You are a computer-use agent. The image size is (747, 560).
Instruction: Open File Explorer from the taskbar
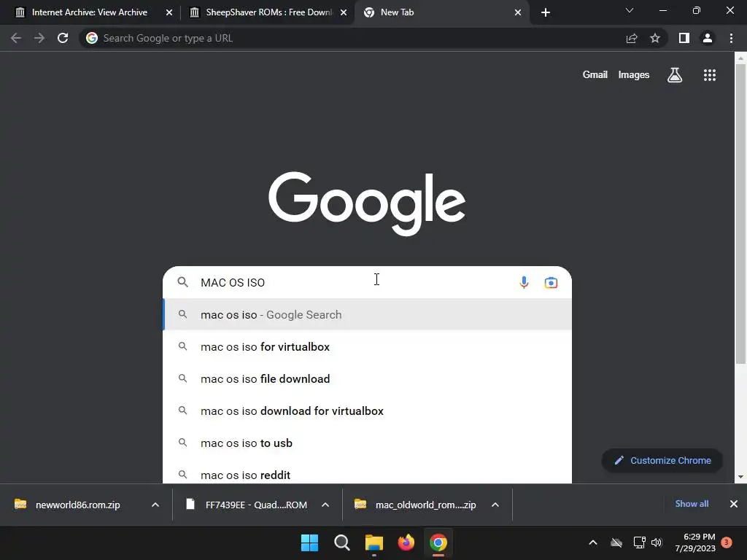[x=374, y=542]
